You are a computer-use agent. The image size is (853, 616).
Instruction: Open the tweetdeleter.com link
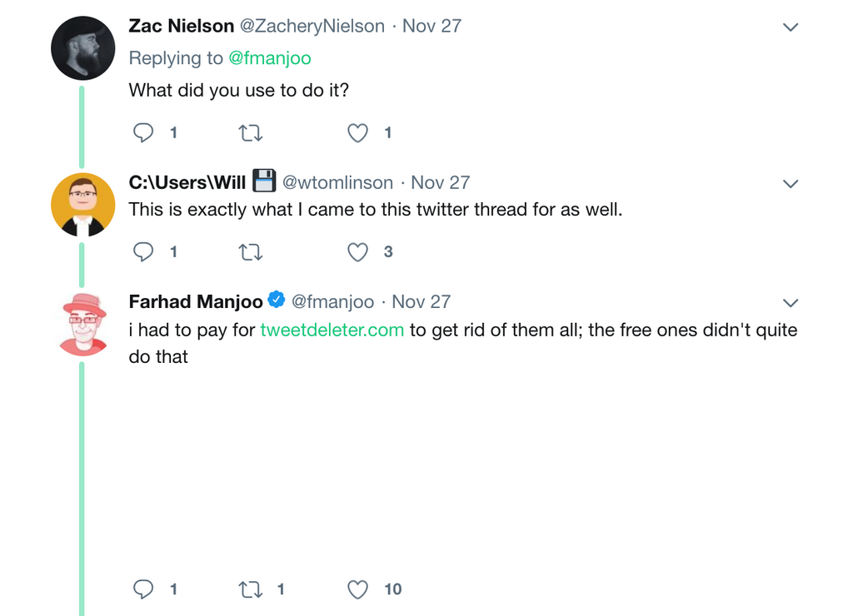[332, 330]
